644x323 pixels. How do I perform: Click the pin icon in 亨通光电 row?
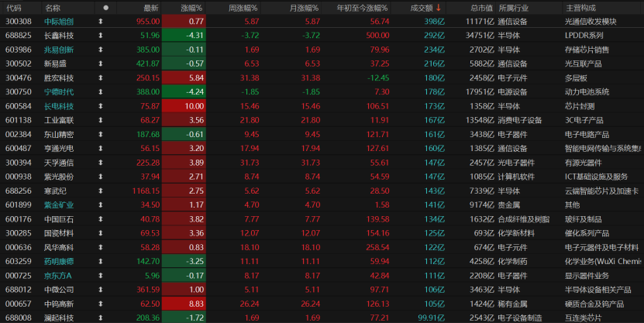pos(101,149)
